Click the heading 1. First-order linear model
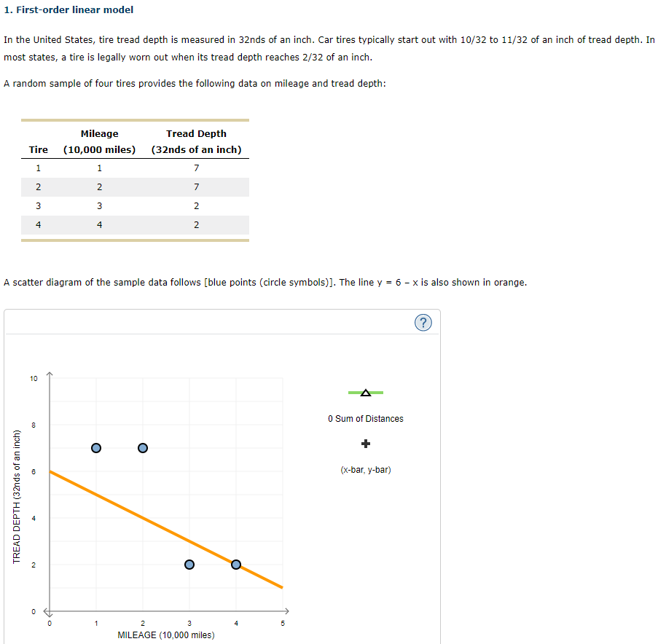 coord(69,9)
